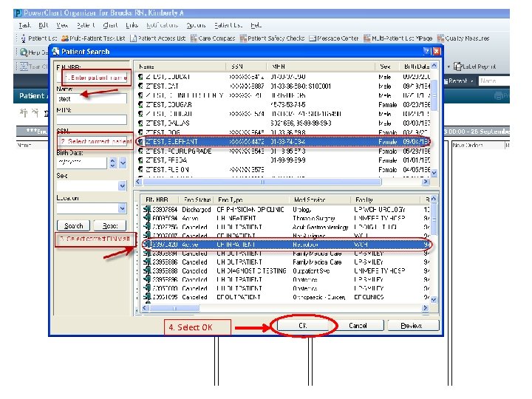This screenshot has width=532, height=399.
Task: Click in the Birth Date field
Action: (x=82, y=163)
